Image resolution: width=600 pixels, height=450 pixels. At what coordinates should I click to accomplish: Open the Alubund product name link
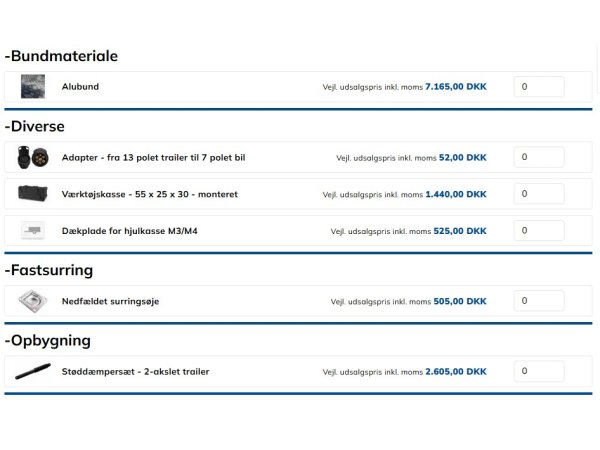80,87
